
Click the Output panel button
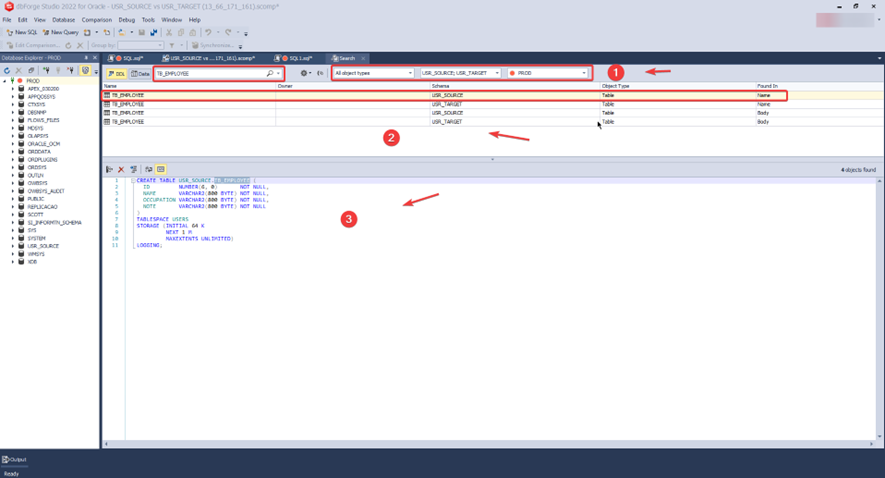(14, 460)
